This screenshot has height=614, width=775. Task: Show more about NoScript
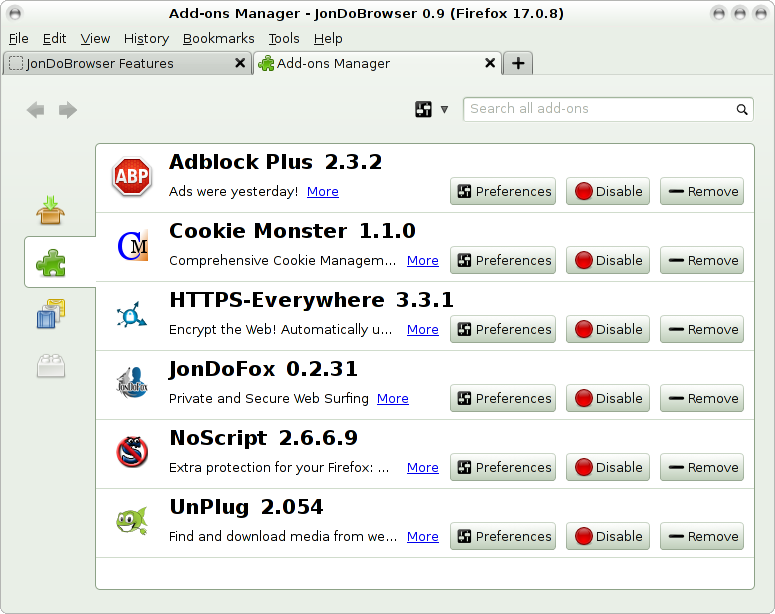coord(423,467)
